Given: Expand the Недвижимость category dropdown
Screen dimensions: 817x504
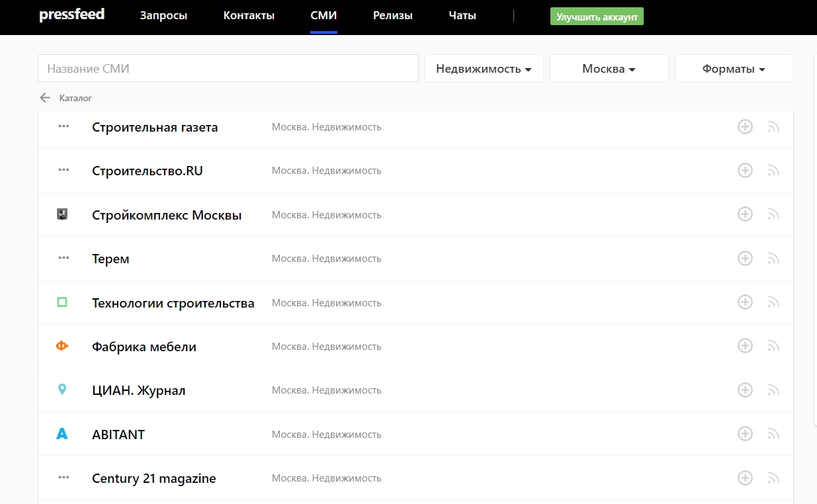Looking at the screenshot, I should point(484,69).
